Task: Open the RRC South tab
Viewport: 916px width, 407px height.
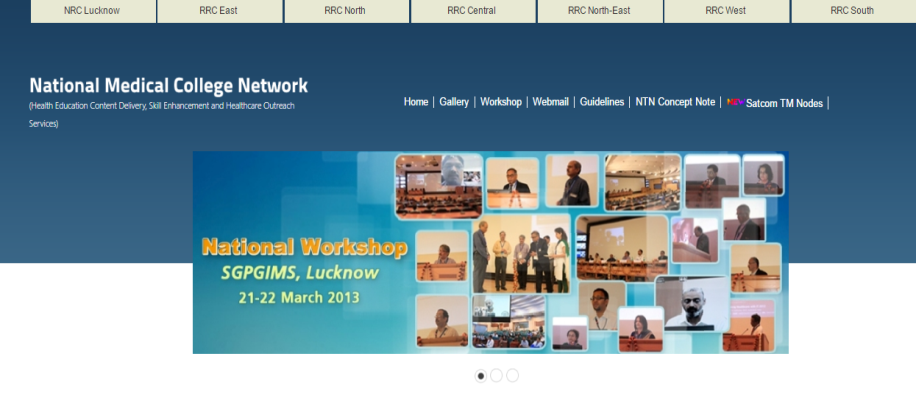Action: 852,11
